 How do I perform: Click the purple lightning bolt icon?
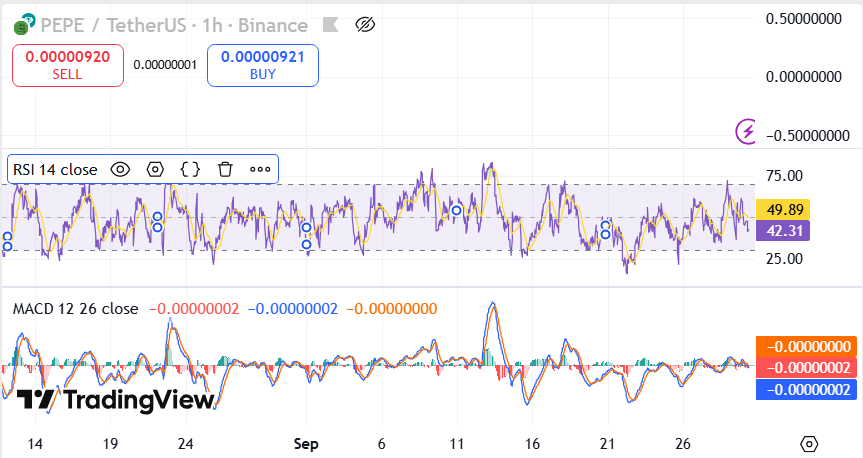coord(746,130)
